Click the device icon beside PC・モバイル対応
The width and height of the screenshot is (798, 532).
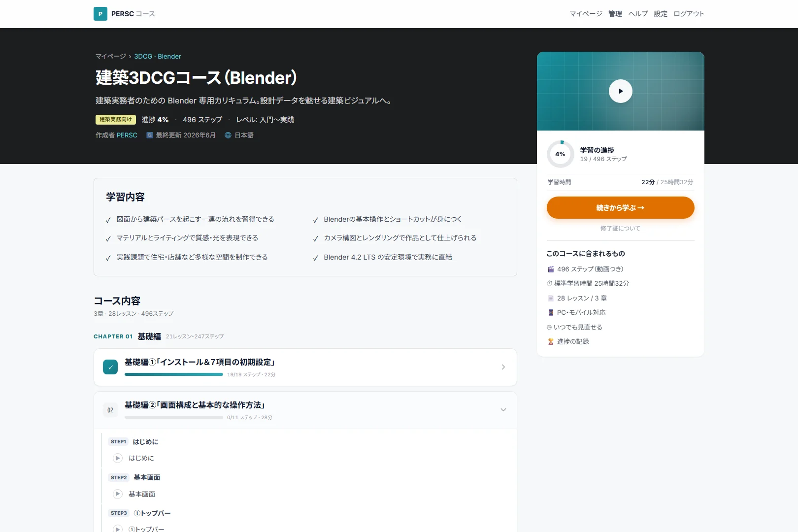pyautogui.click(x=551, y=313)
